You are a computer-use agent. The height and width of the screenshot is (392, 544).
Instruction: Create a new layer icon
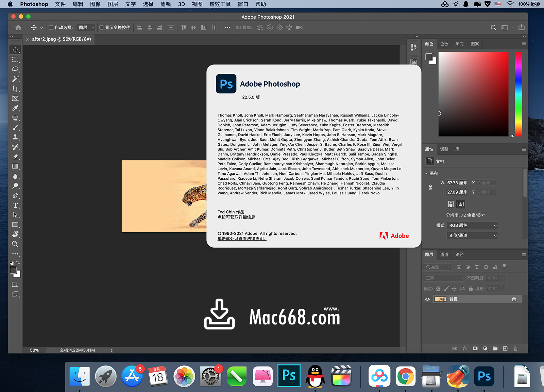[505, 349]
